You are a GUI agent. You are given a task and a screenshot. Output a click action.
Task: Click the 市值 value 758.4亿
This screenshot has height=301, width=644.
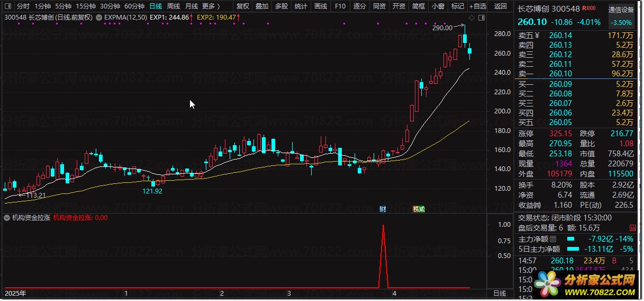[x=621, y=154]
